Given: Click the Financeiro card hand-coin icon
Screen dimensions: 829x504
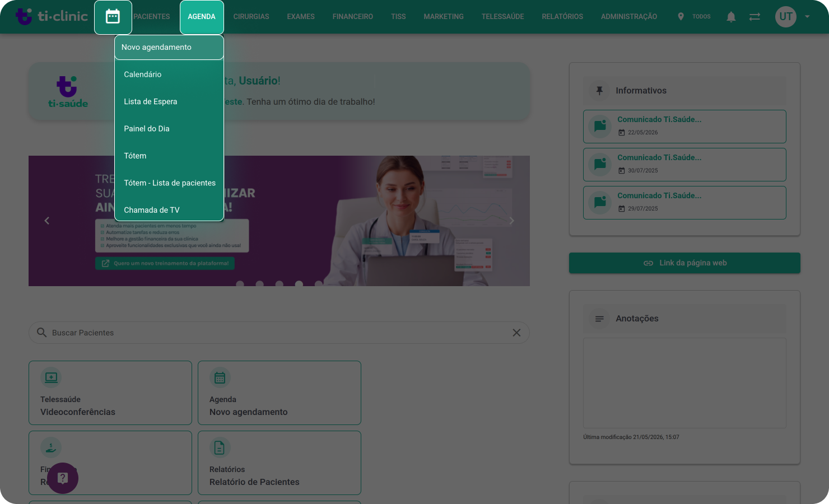Looking at the screenshot, I should click(x=51, y=447).
